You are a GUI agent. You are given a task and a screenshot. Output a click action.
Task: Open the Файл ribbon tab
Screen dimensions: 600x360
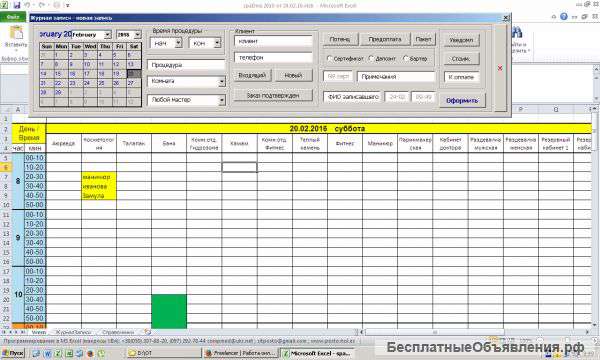[x=13, y=17]
